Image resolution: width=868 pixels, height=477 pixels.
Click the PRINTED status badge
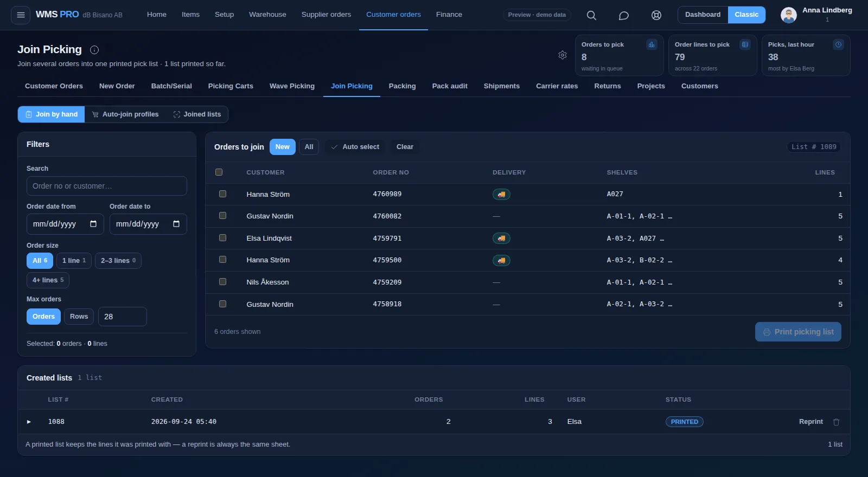684,422
